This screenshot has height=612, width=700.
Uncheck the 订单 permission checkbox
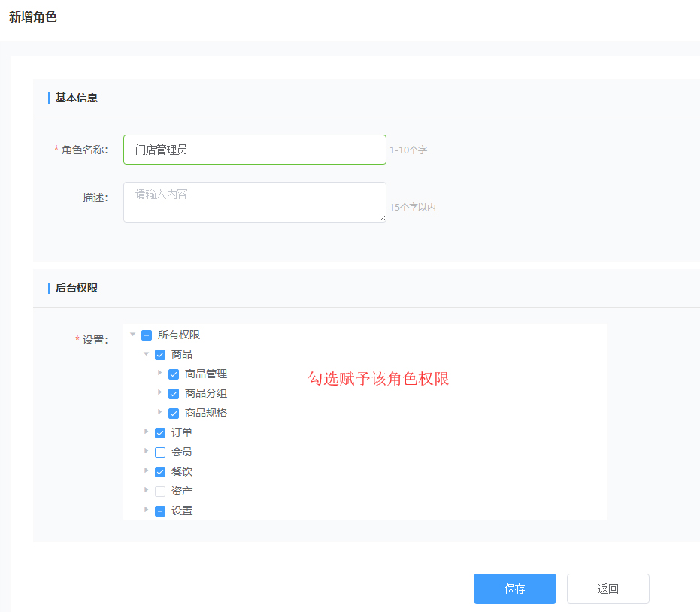(x=160, y=433)
